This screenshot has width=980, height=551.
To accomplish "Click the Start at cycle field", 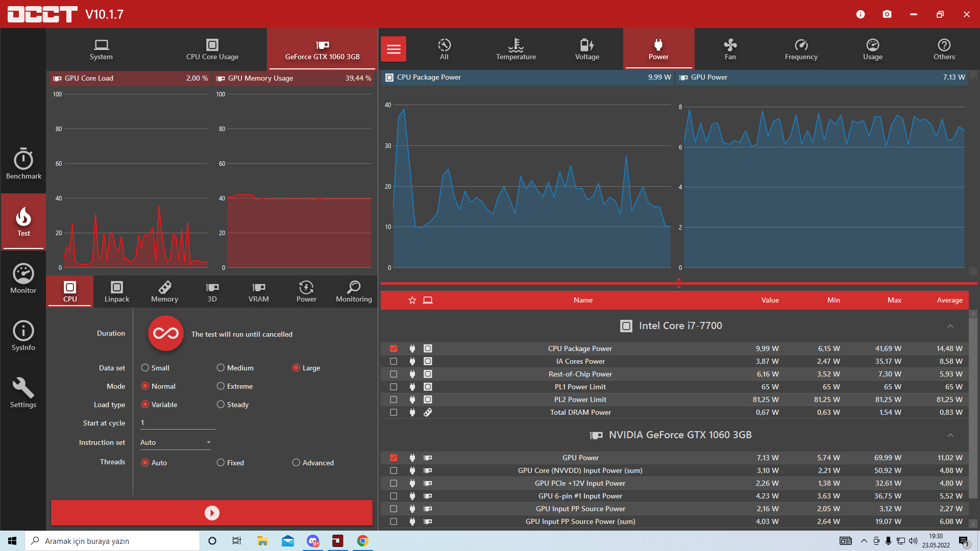I will [x=177, y=422].
